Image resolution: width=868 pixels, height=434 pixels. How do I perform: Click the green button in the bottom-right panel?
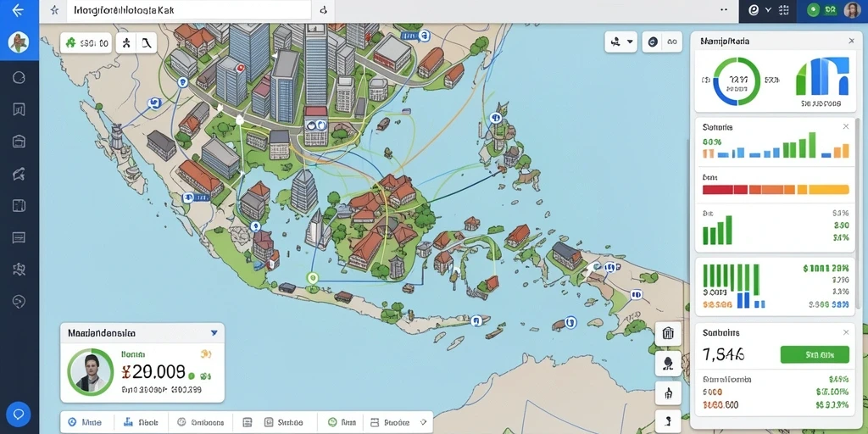coord(815,355)
